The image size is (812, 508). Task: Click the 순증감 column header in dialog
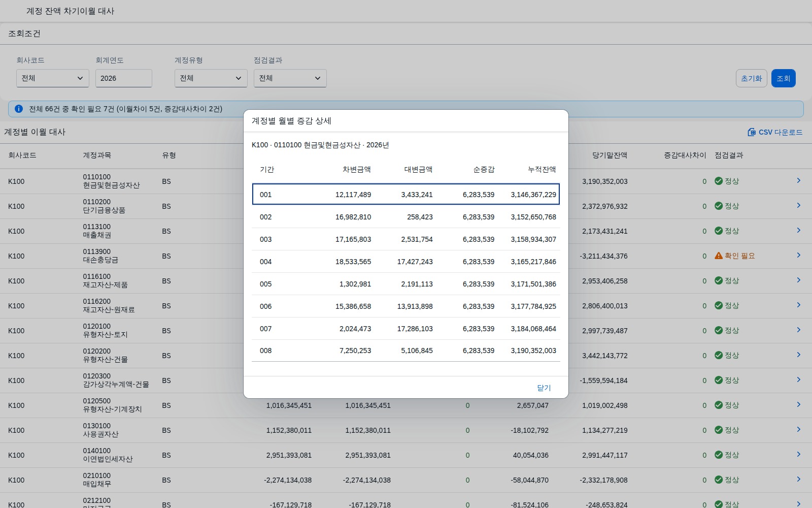click(484, 170)
